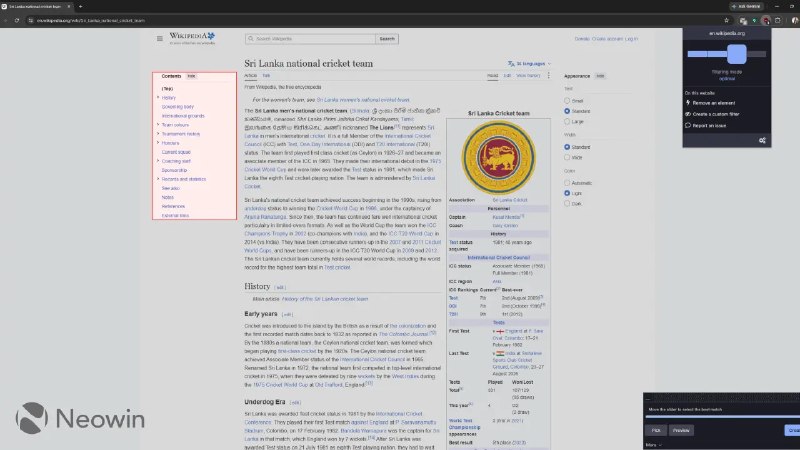
Task: Open extension settings gears icon
Action: pos(762,140)
